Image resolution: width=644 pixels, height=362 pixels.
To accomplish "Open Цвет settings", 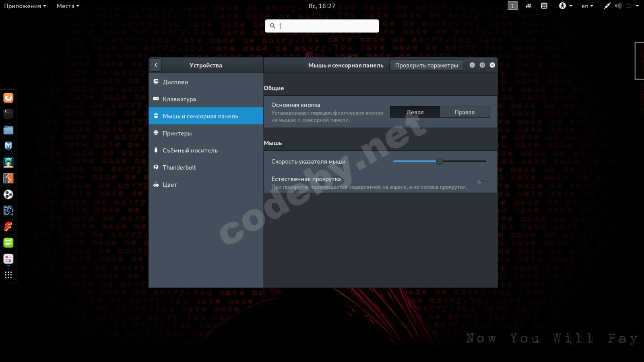I will pyautogui.click(x=206, y=185).
